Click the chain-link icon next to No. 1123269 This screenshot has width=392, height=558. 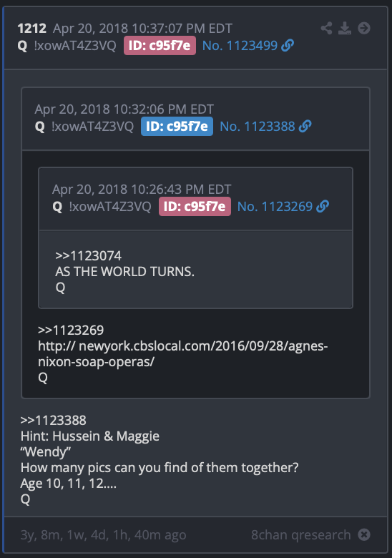(x=323, y=207)
